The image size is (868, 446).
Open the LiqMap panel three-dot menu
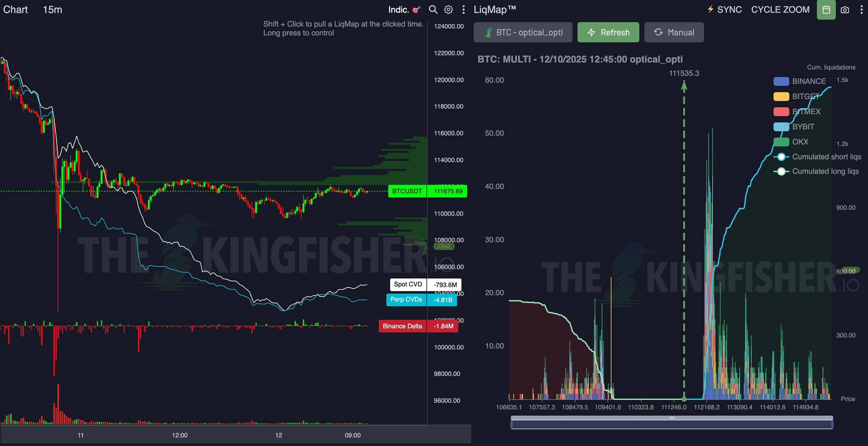861,10
